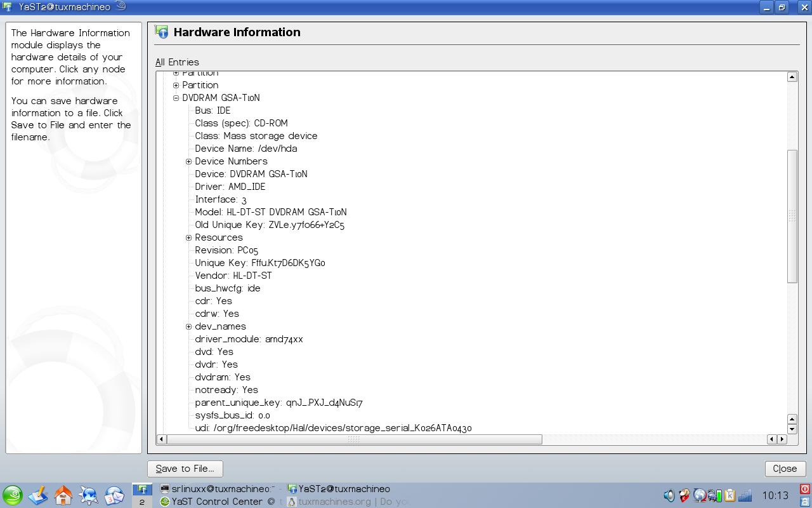
Task: Click the Save to File... button
Action: tap(185, 469)
